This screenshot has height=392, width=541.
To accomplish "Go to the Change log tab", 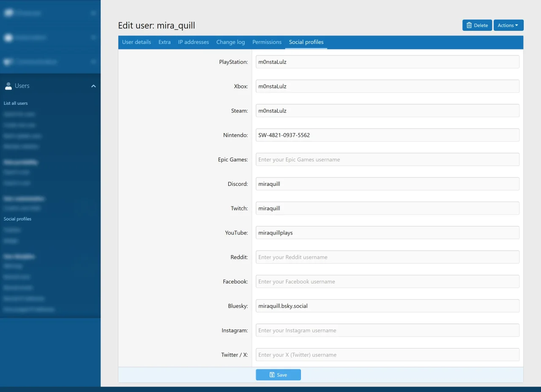I will coord(231,42).
